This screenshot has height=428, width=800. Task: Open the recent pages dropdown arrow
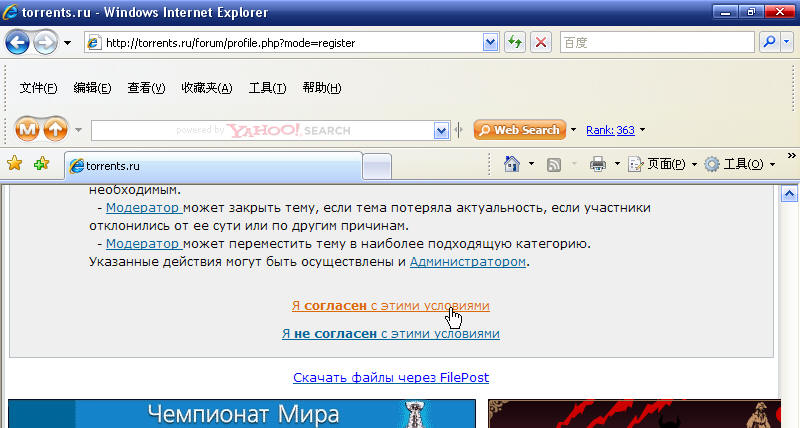click(67, 43)
